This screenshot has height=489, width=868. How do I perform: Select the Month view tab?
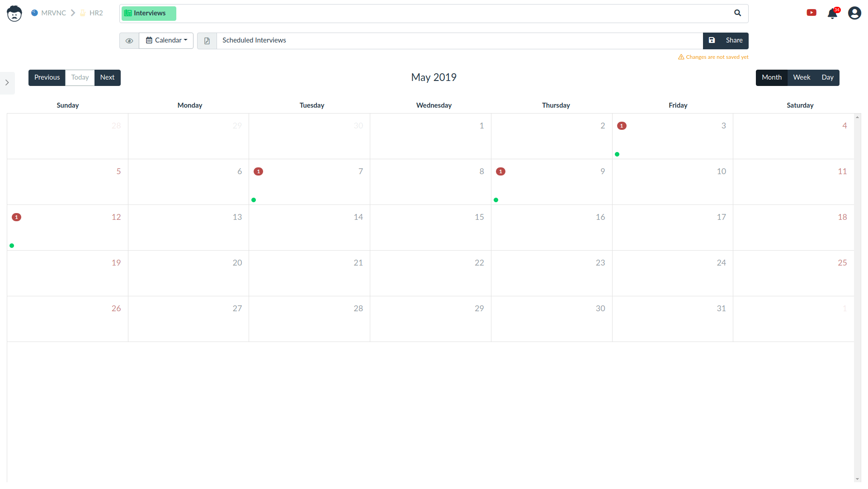coord(771,77)
